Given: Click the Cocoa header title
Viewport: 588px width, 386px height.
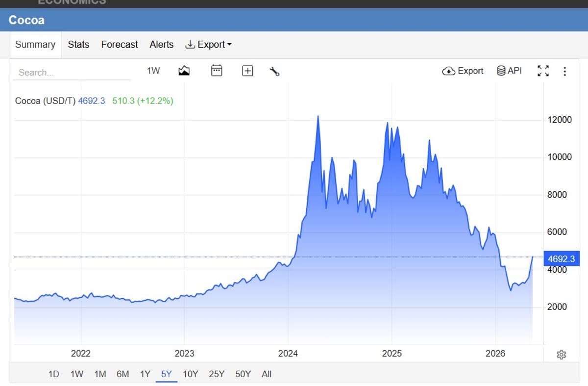Looking at the screenshot, I should (x=26, y=20).
